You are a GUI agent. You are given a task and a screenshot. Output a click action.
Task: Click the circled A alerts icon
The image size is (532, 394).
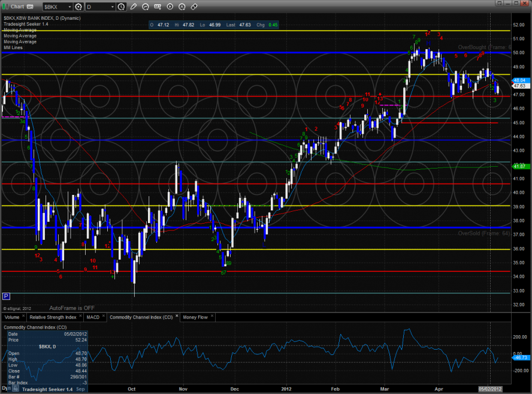(182, 7)
